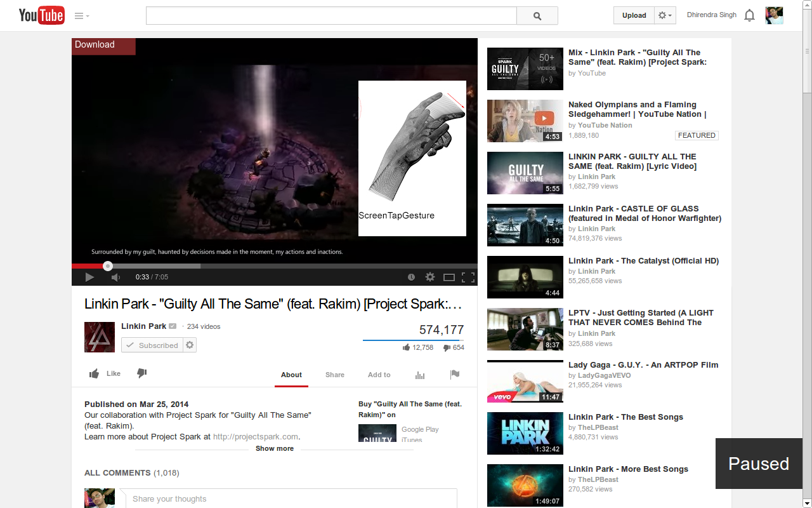Viewport: 812px width, 508px height.
Task: Focus the YouTube search box
Action: [331, 16]
